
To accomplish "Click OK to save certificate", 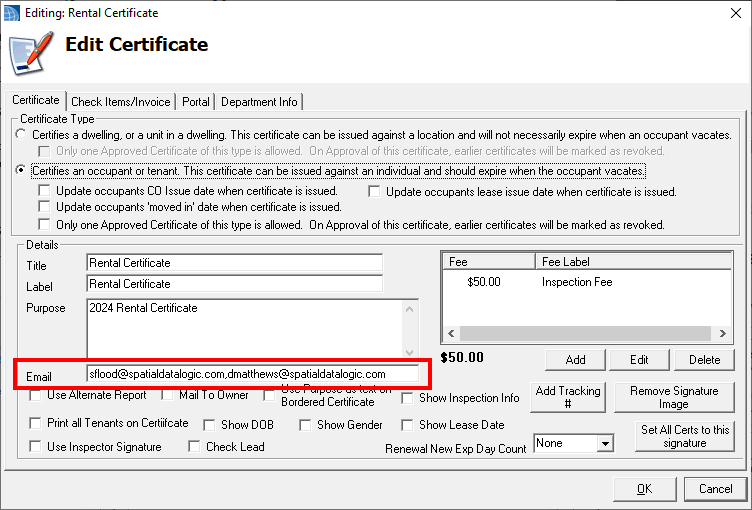I will point(645,489).
